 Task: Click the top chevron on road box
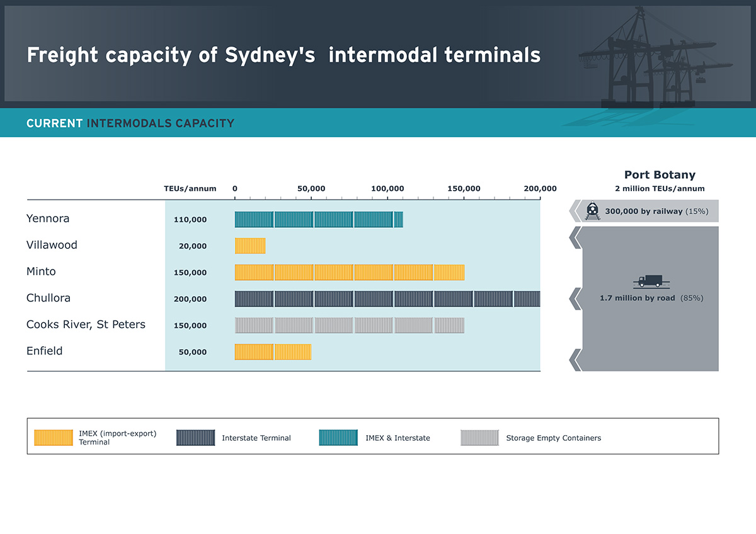(575, 238)
